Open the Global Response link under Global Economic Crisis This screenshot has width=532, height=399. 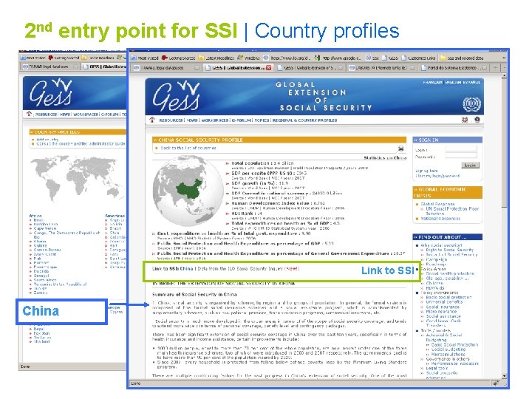(437, 204)
